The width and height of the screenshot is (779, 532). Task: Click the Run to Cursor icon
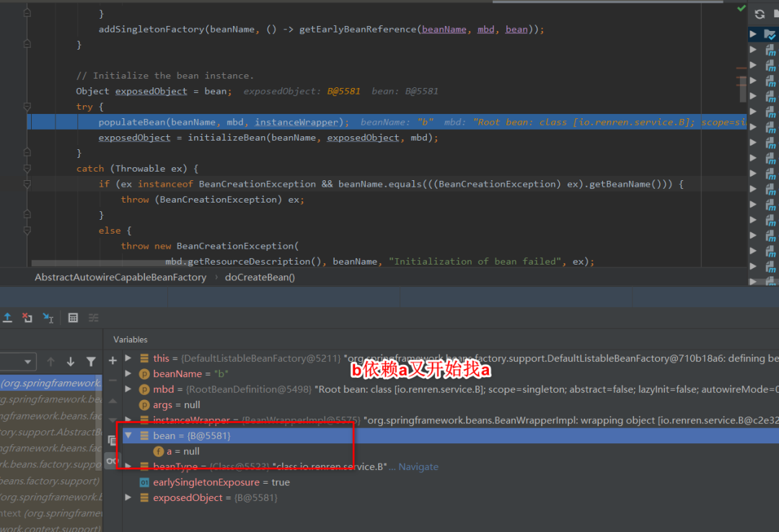tap(48, 318)
